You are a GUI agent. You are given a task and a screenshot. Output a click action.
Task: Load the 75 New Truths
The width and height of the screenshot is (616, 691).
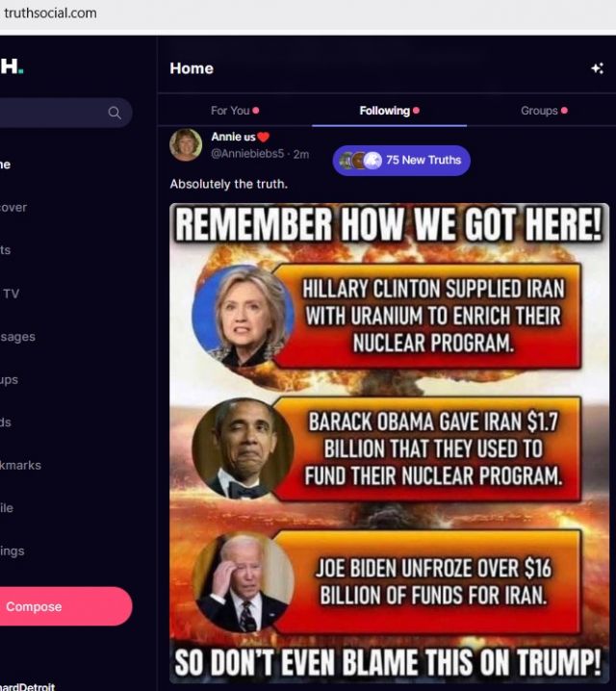tap(401, 161)
